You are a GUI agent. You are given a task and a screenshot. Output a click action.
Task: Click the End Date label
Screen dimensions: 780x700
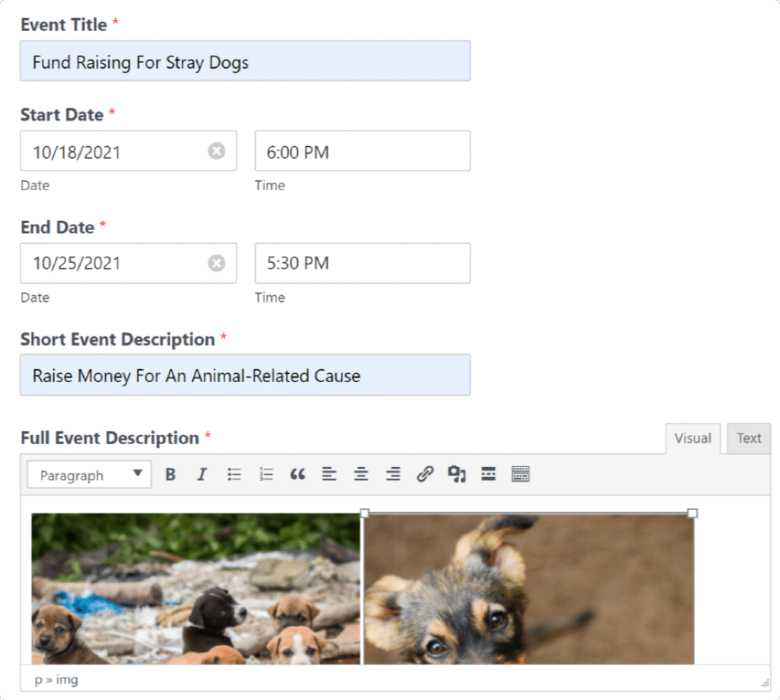click(57, 227)
